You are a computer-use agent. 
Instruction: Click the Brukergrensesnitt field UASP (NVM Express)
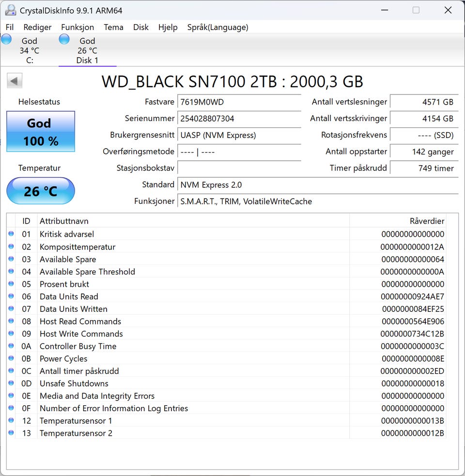point(239,135)
